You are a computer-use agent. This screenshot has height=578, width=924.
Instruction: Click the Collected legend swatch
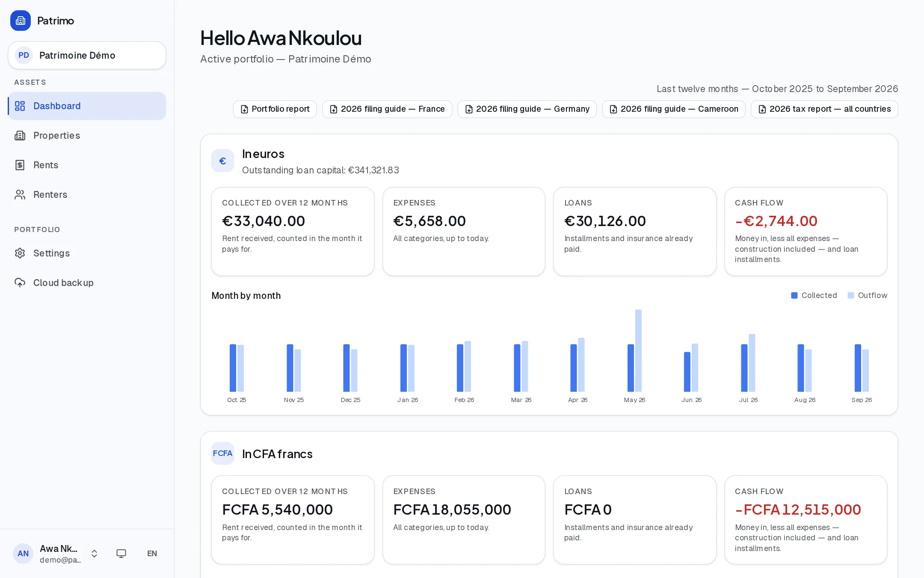pos(794,295)
